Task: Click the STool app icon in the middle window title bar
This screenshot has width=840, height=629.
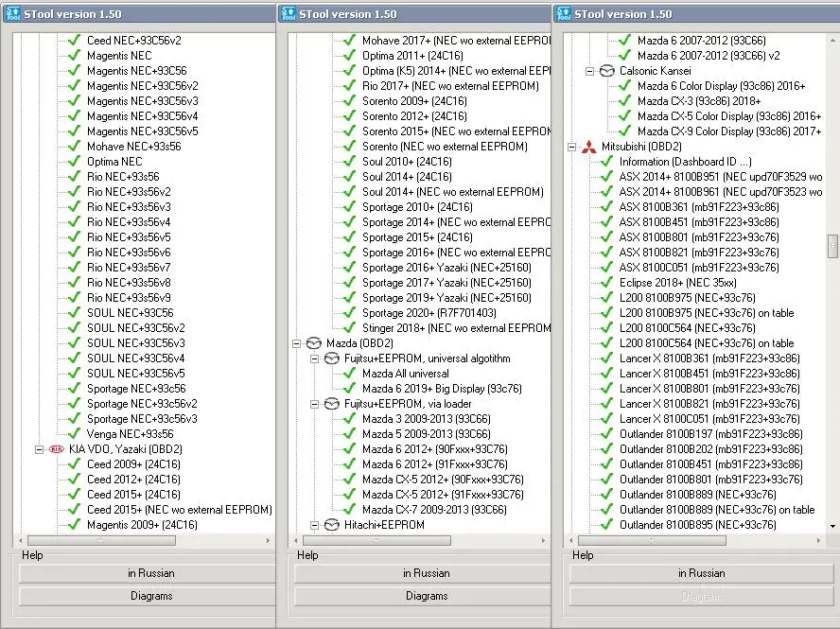Action: 289,13
